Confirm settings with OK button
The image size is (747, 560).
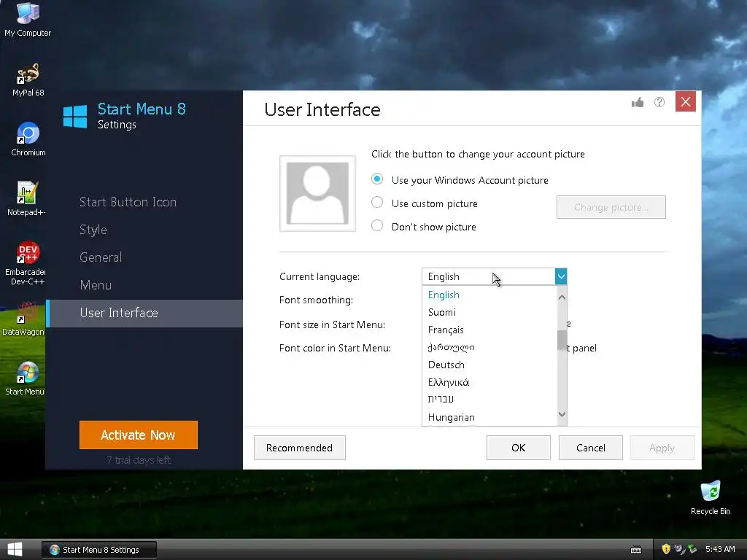coord(519,448)
